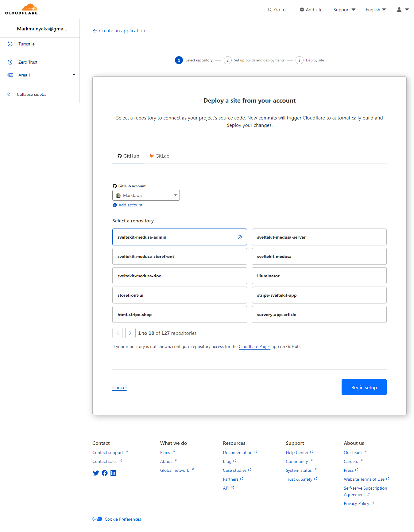Image resolution: width=414 pixels, height=532 pixels.
Task: Open Contact sales footer link
Action: click(107, 461)
